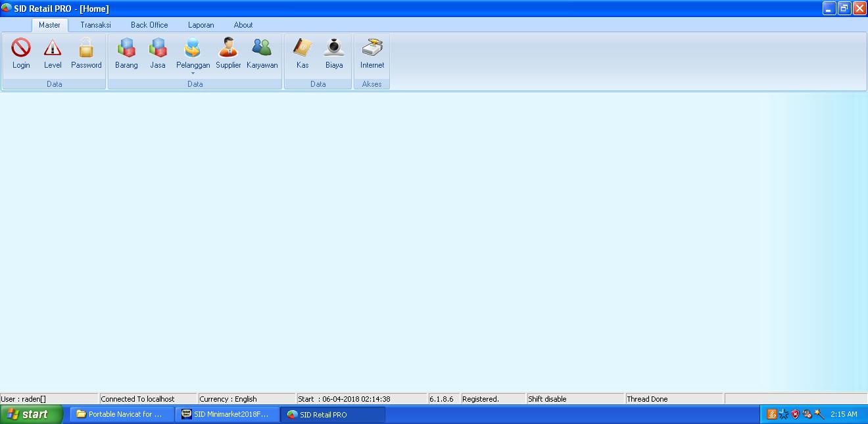
Task: Click the Windows start button
Action: [x=32, y=414]
